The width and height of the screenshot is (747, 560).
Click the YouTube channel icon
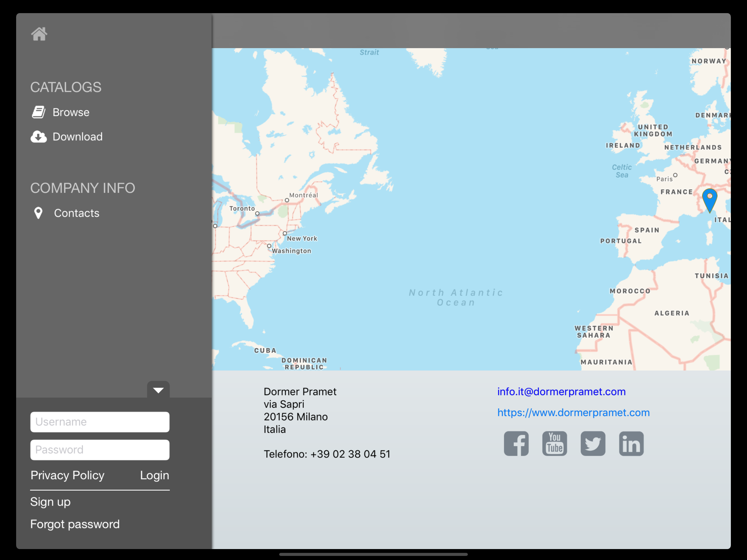click(x=555, y=444)
